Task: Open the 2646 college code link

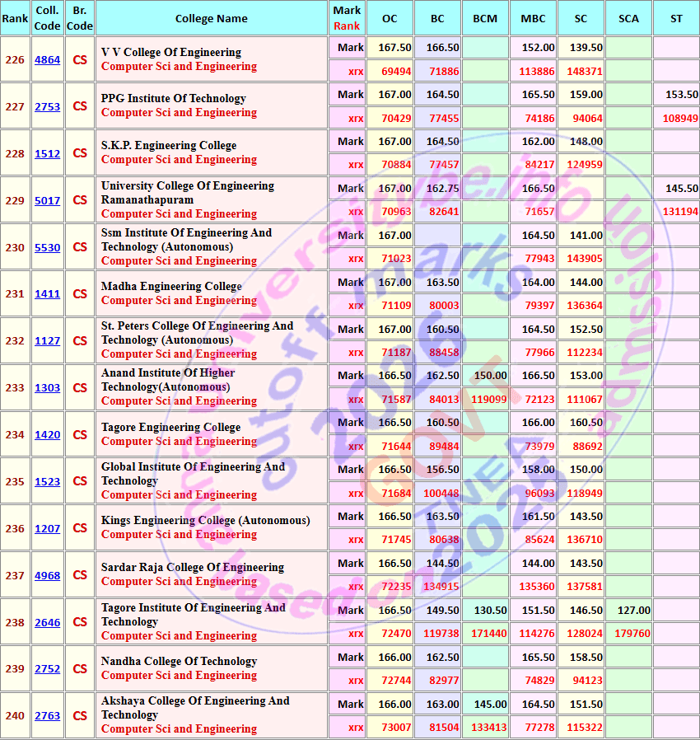Action: click(x=47, y=622)
